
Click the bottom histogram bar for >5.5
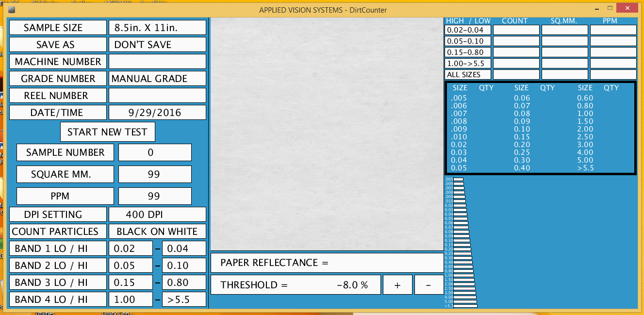[x=465, y=306]
